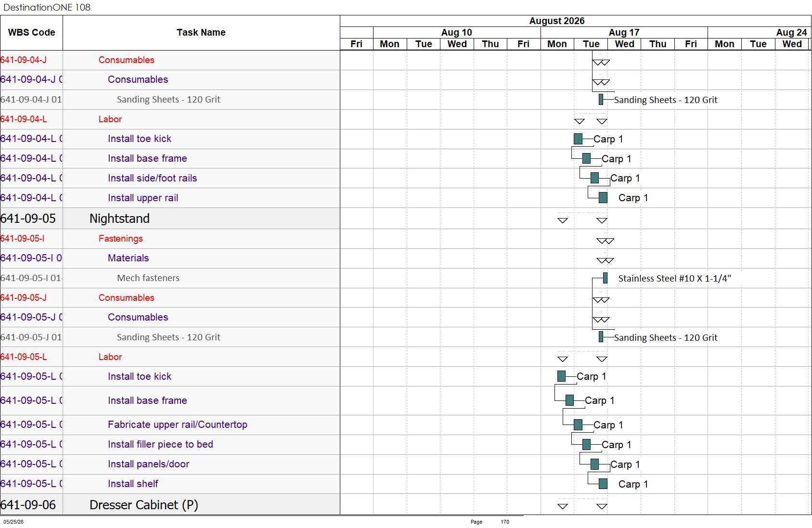The height and width of the screenshot is (528, 812).
Task: Click the Gantt bar for Install shelf
Action: [603, 484]
